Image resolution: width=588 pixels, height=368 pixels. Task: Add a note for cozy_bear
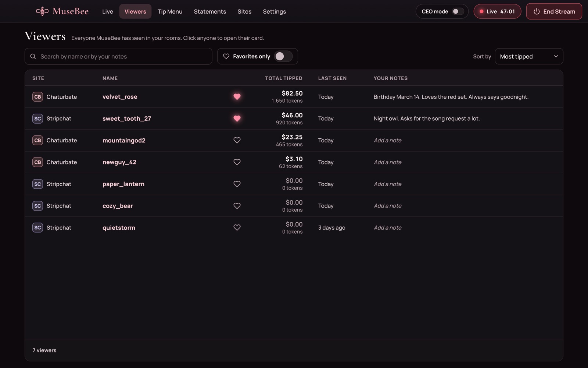tap(388, 206)
